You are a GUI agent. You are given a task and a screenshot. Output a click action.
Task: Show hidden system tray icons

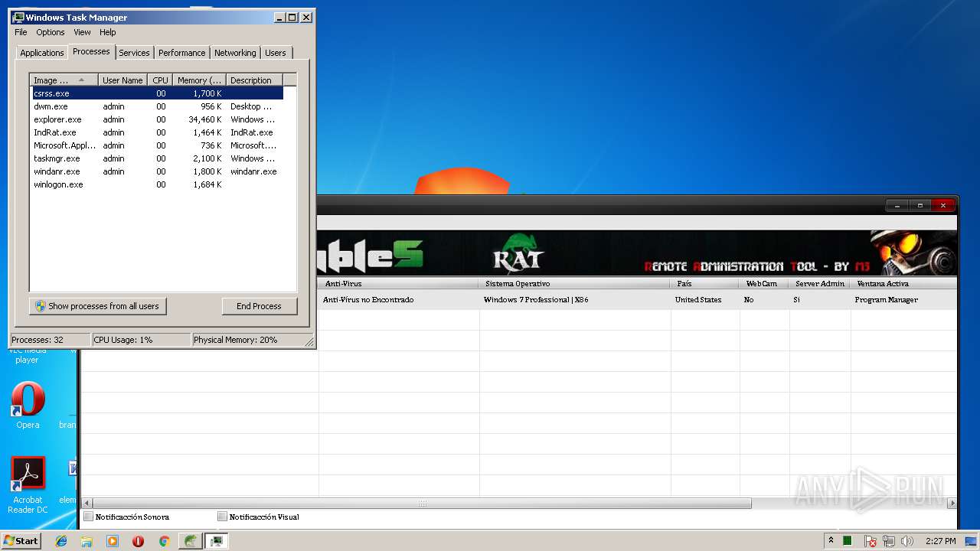[x=831, y=541]
